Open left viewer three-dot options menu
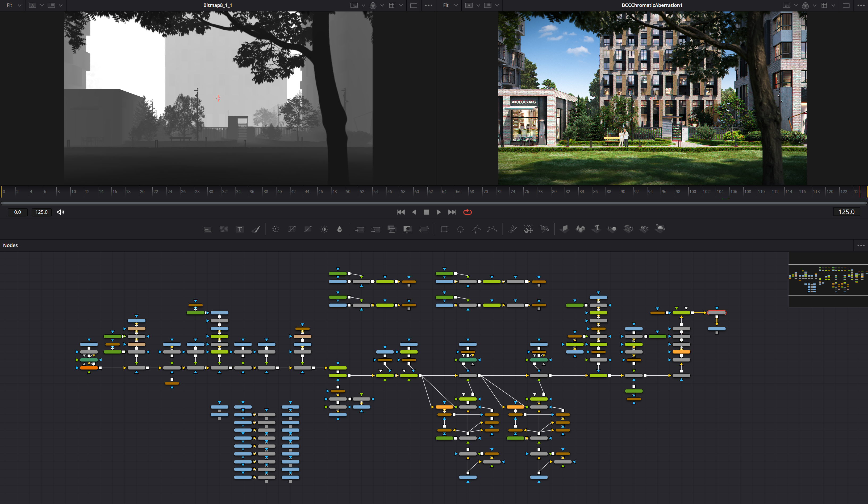This screenshot has width=868, height=504. click(x=428, y=5)
